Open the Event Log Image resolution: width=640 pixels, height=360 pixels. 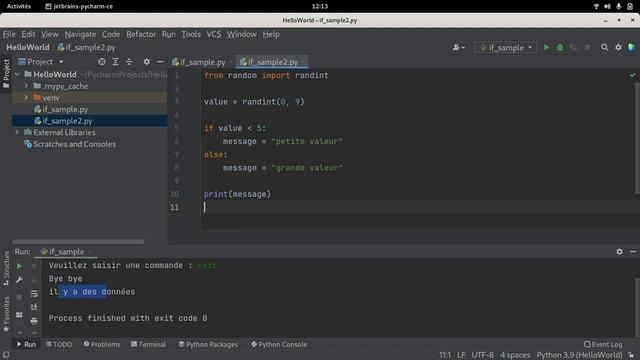coord(603,344)
